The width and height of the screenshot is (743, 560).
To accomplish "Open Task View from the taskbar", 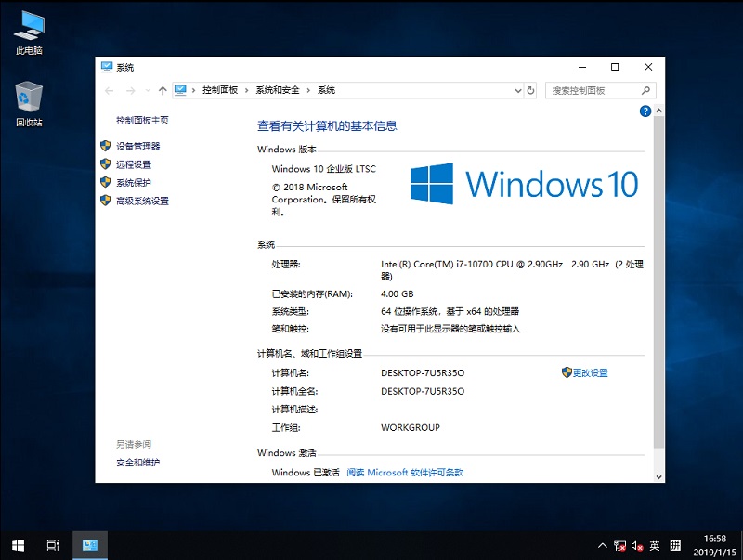I will (53, 545).
